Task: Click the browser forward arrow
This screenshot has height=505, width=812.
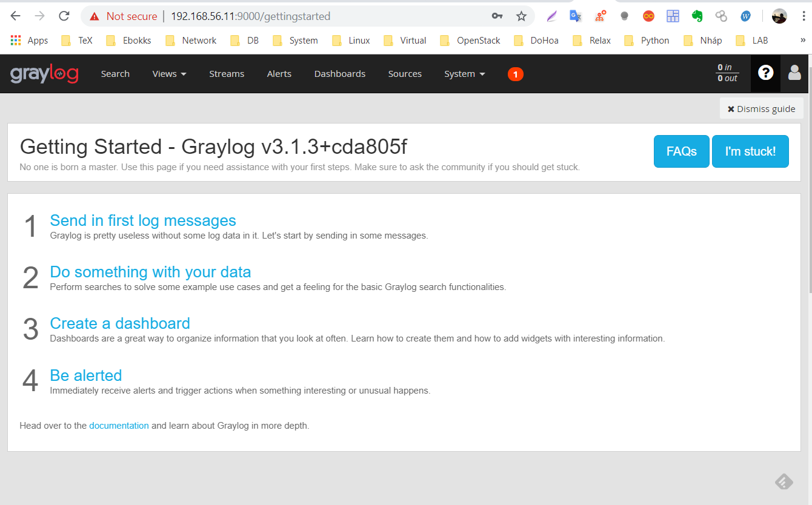Action: pyautogui.click(x=40, y=16)
